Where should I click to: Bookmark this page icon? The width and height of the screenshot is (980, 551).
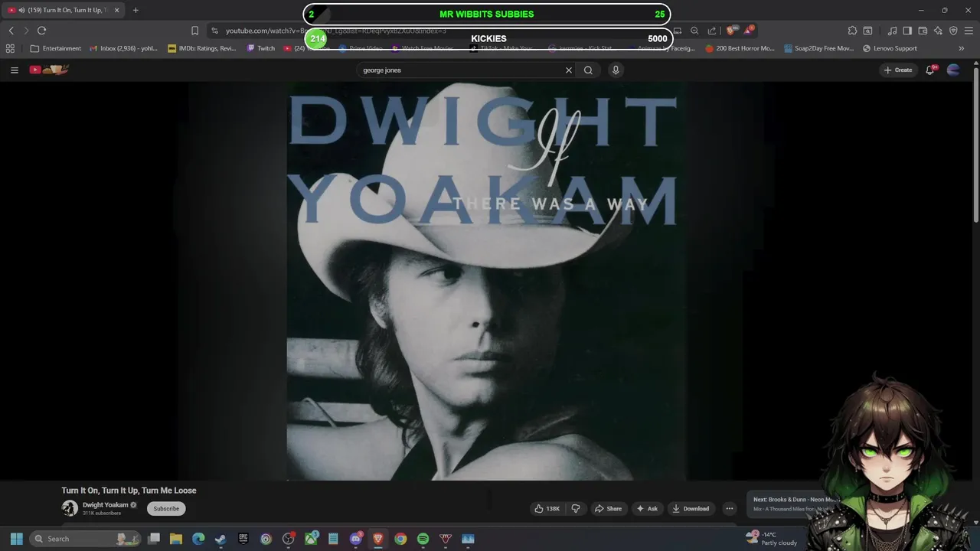(194, 31)
